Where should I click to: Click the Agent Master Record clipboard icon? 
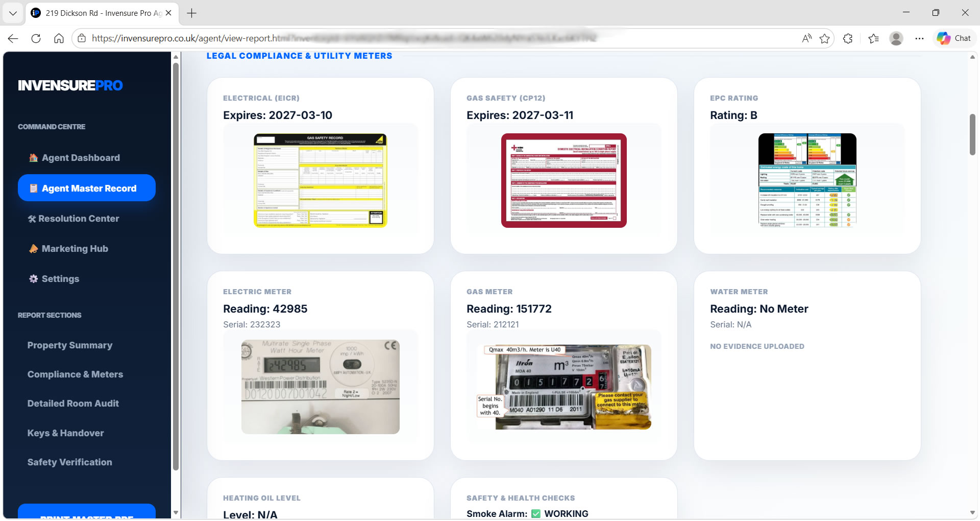click(34, 188)
